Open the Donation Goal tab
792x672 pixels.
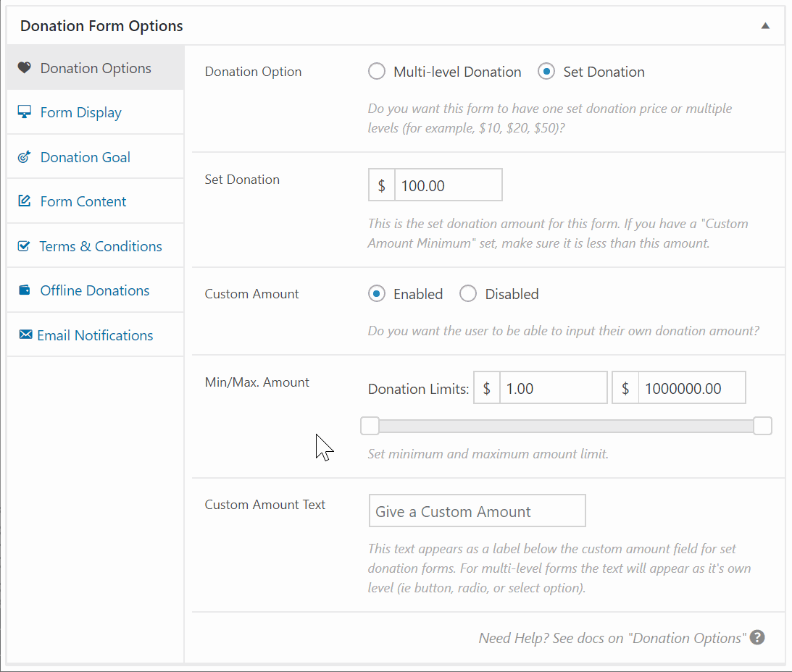point(96,156)
